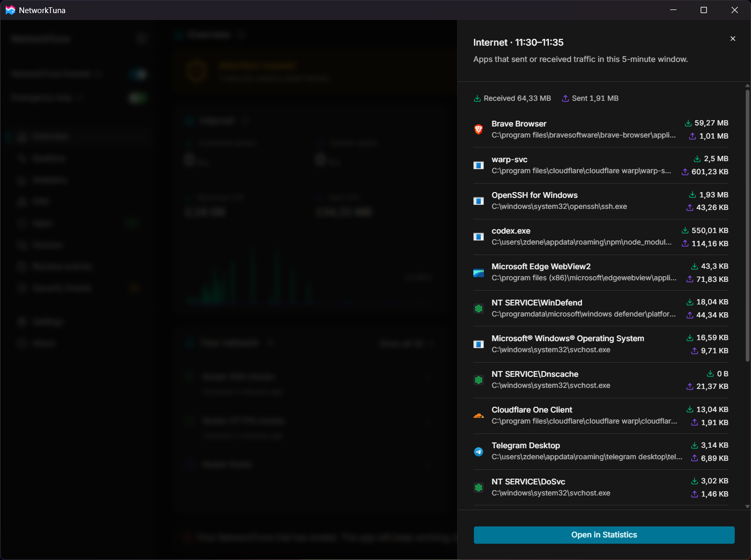Click the scrollbar down arrow in app list
The height and width of the screenshot is (560, 751).
(x=747, y=506)
